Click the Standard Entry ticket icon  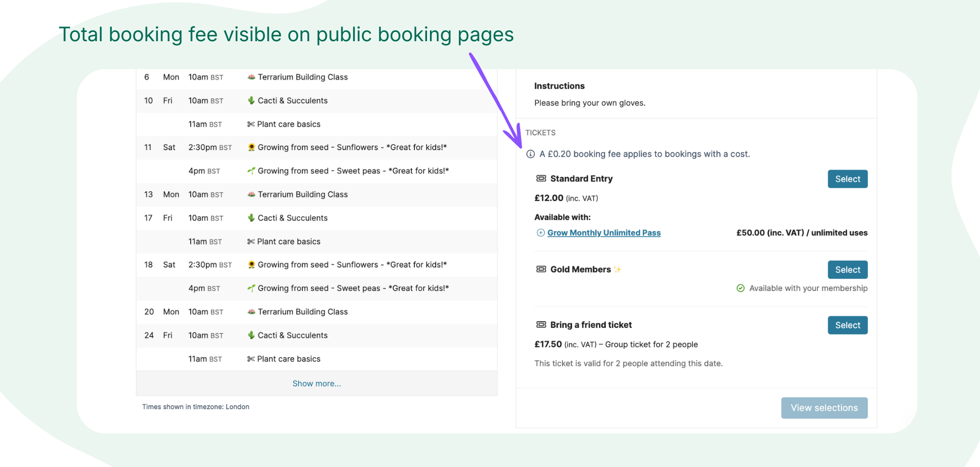tap(541, 179)
